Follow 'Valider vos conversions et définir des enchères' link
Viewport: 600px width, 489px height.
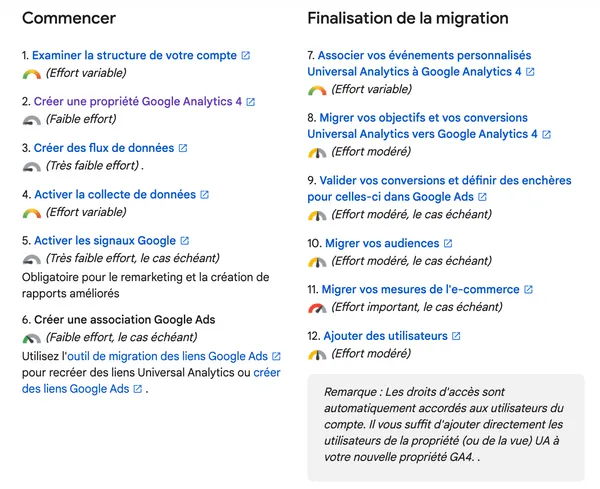445,180
